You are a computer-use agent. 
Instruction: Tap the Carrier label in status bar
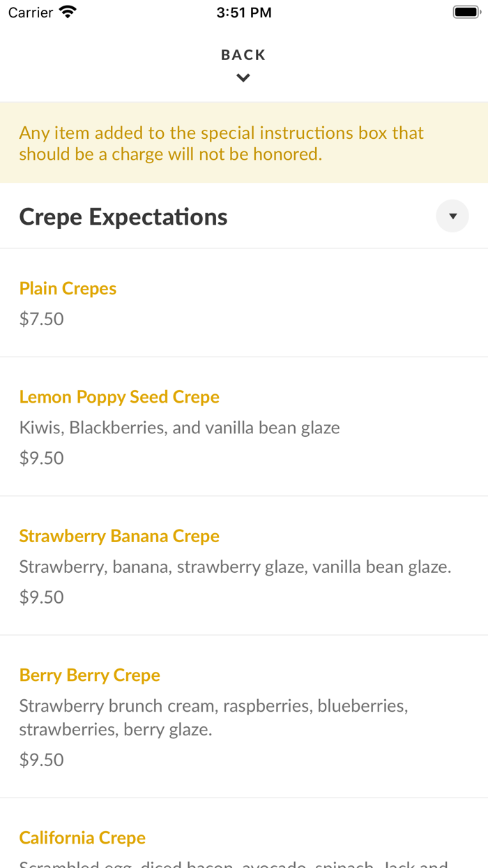(x=31, y=13)
